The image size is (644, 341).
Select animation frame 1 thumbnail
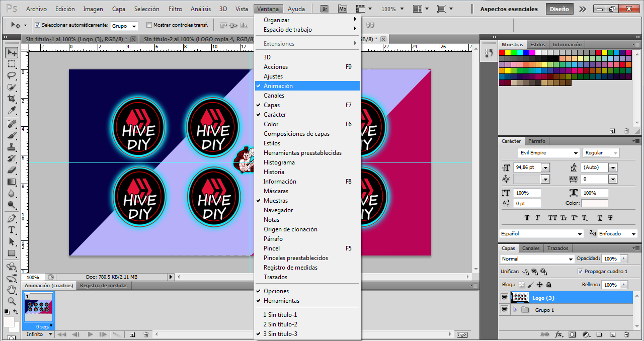coord(39,308)
